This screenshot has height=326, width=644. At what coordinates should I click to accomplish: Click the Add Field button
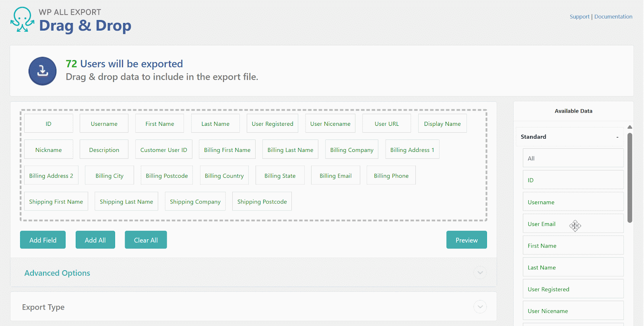pos(43,240)
